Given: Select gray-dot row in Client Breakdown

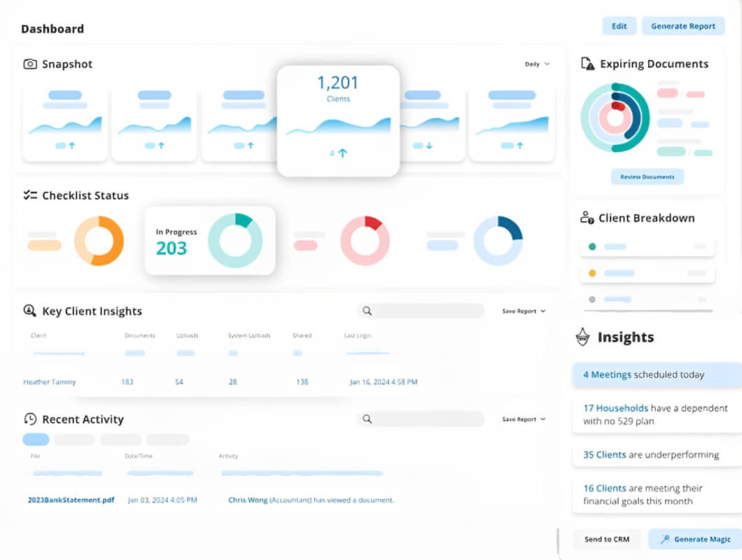Looking at the screenshot, I should 647,299.
